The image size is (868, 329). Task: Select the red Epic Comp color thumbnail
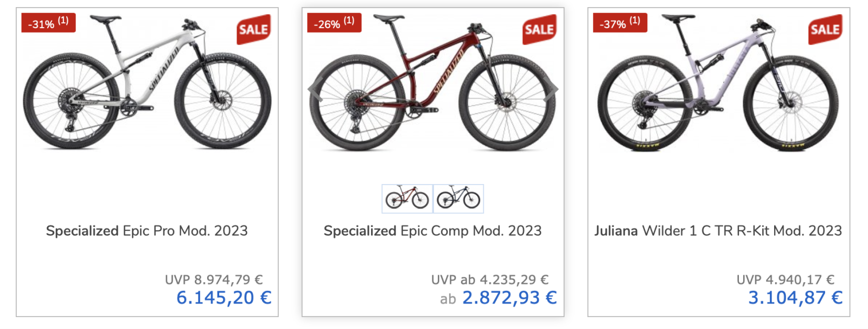(x=407, y=199)
